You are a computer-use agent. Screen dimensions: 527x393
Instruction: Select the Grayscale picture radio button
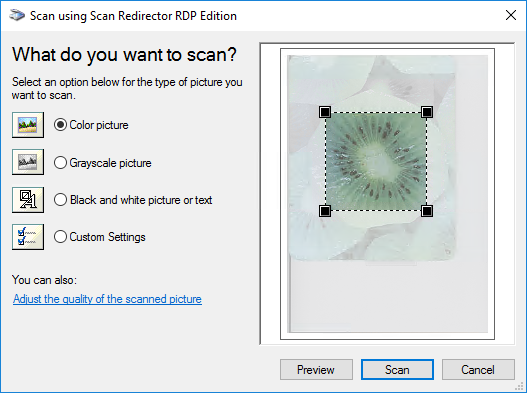(x=60, y=163)
